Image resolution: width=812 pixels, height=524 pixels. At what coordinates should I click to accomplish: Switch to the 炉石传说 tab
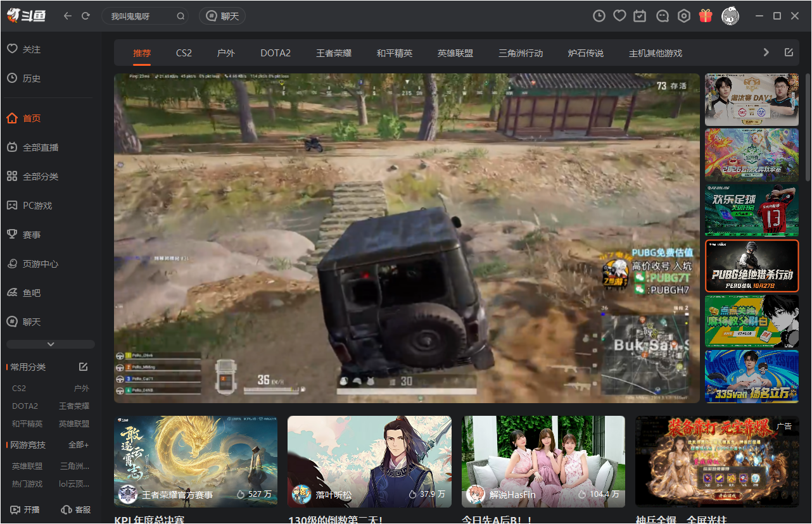point(585,53)
